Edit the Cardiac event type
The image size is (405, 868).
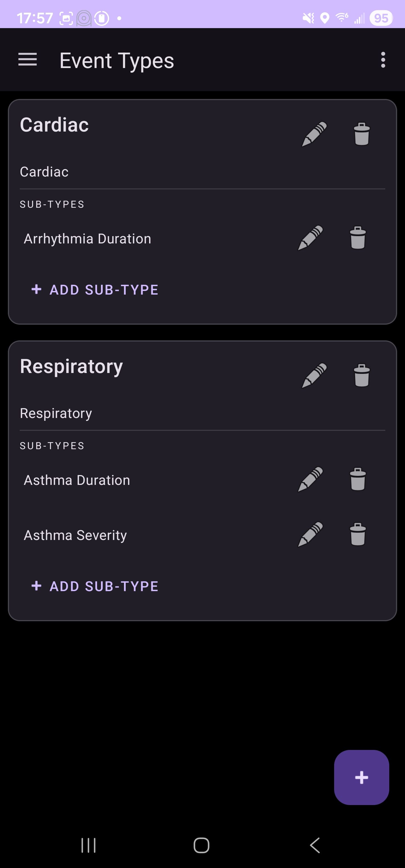coord(314,134)
